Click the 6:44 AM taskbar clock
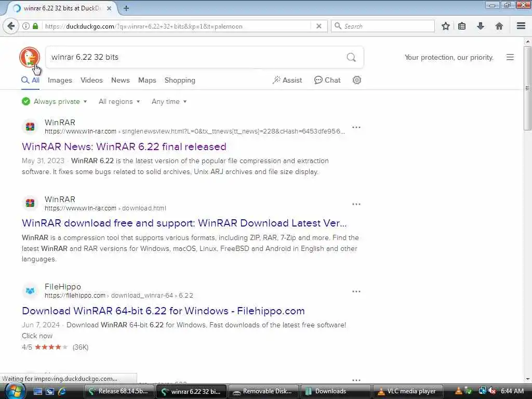 (x=512, y=391)
